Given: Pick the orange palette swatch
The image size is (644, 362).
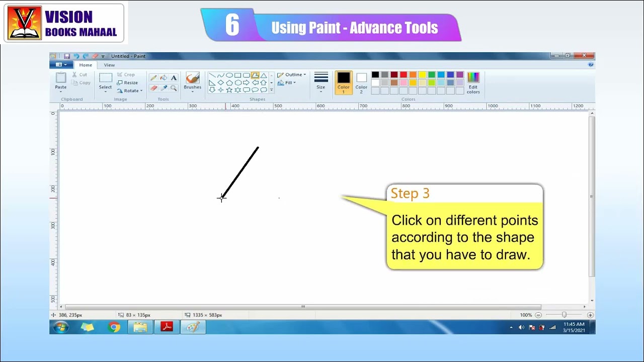Looking at the screenshot, I should click(x=413, y=75).
